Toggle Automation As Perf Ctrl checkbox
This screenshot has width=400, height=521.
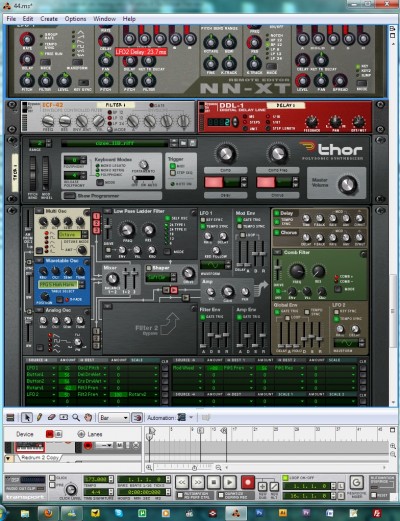(180, 495)
